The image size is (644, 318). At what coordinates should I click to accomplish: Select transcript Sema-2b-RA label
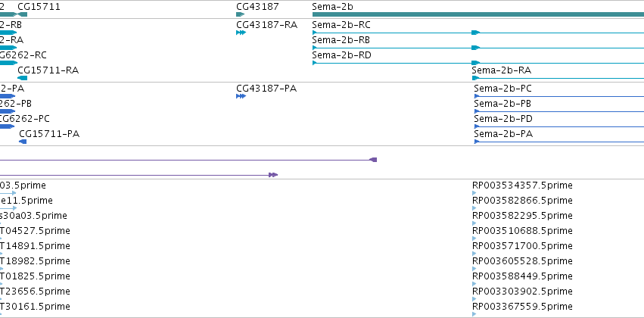coord(501,70)
